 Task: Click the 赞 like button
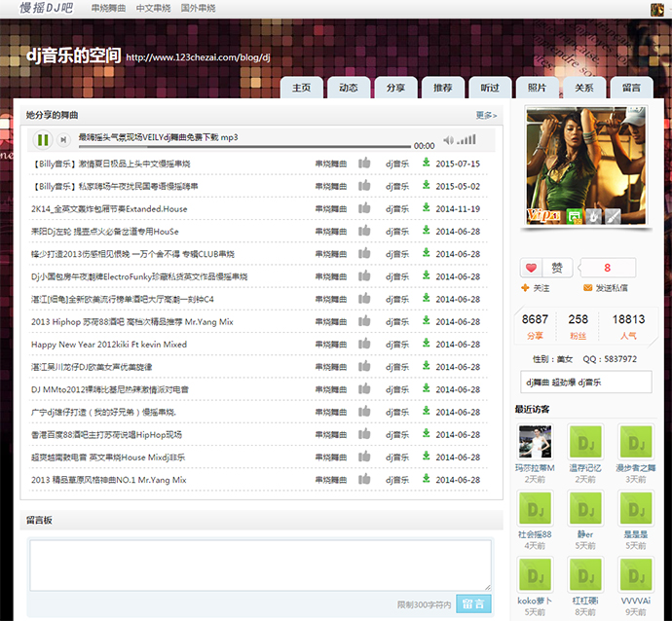(x=557, y=268)
